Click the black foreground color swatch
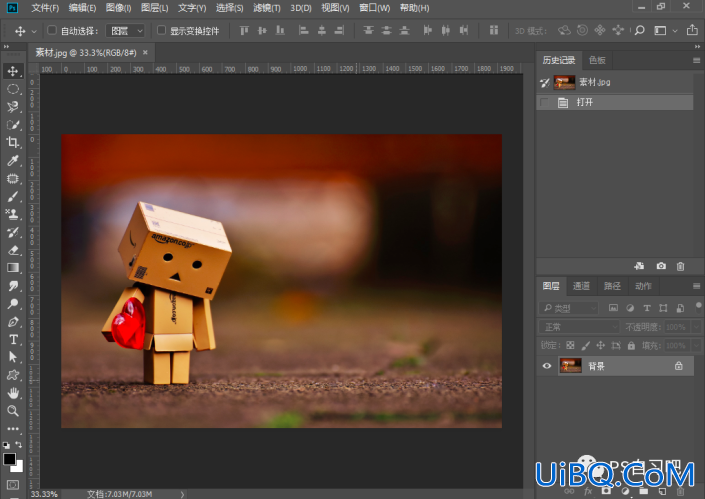Image resolution: width=705 pixels, height=499 pixels. pos(9,459)
